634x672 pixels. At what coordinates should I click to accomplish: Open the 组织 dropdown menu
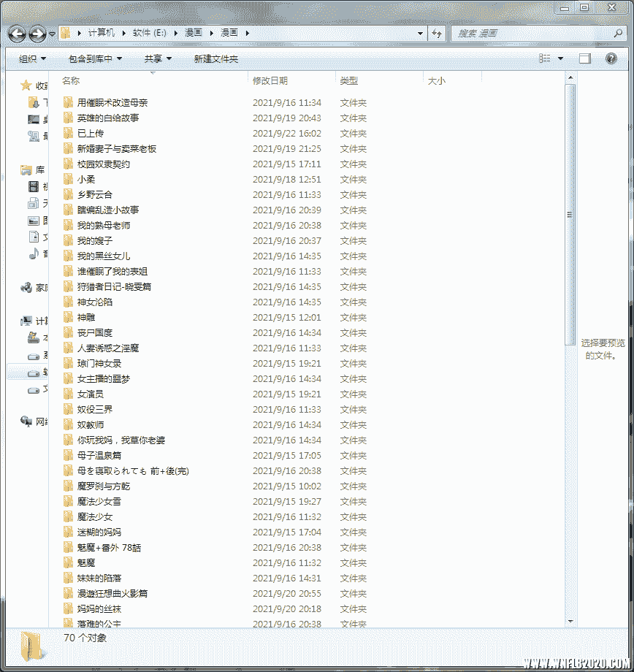pyautogui.click(x=32, y=58)
